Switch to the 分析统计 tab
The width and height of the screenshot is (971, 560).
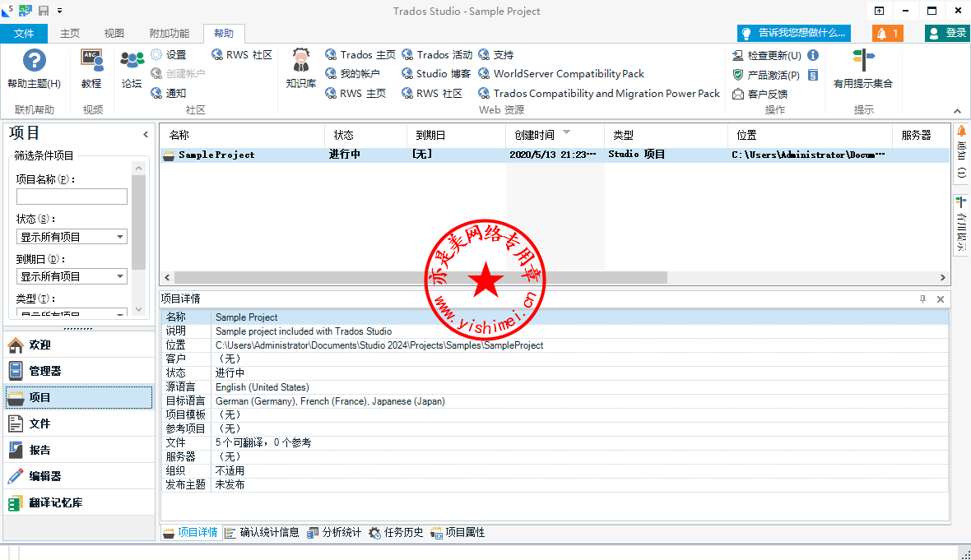(334, 533)
